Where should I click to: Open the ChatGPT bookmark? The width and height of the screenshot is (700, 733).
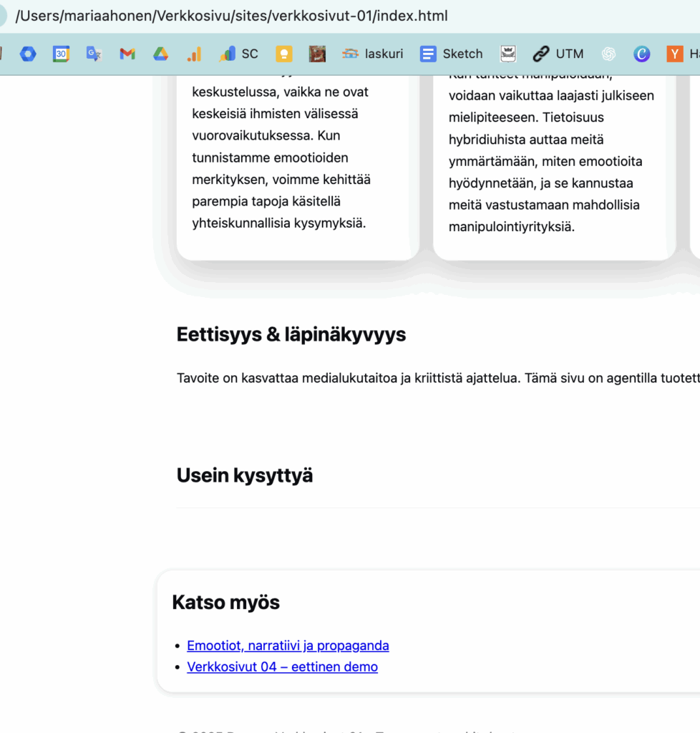(608, 53)
